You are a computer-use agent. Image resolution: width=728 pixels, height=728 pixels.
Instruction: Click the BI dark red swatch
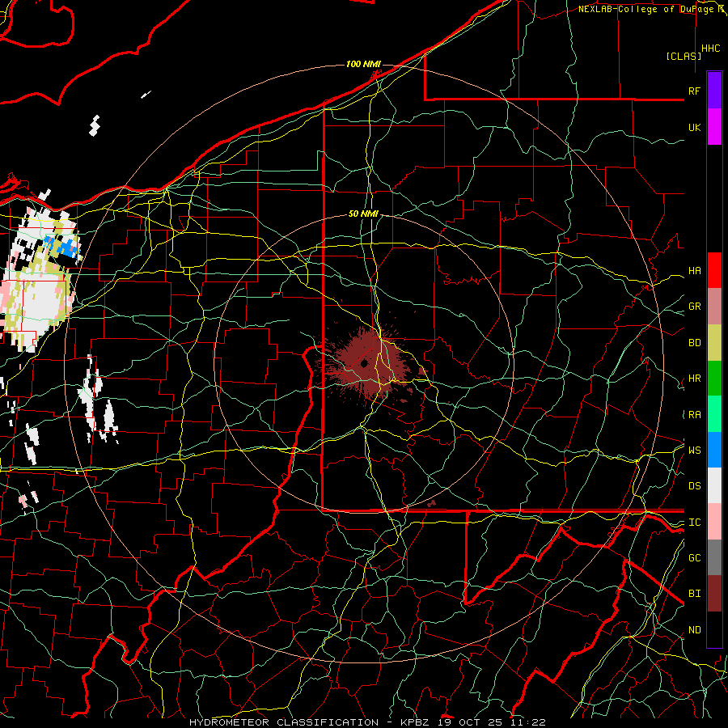pyautogui.click(x=714, y=594)
